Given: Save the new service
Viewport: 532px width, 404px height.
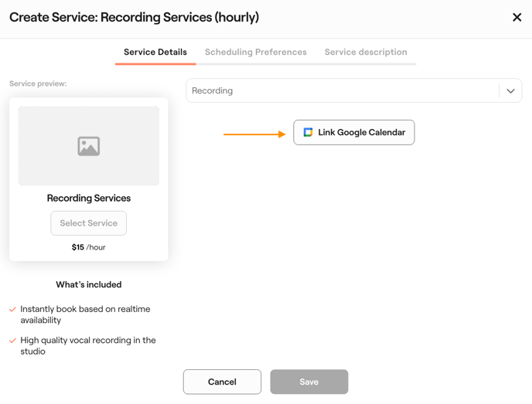Looking at the screenshot, I should point(309,382).
